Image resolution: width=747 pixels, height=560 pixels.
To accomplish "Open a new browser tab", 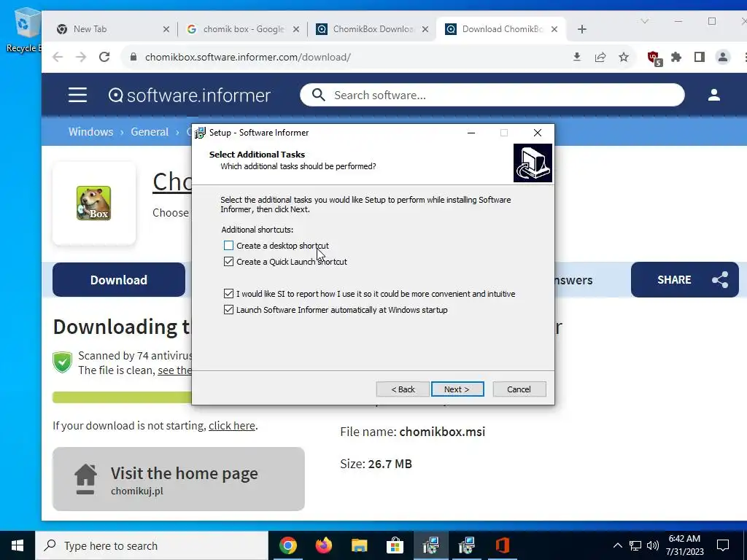I will point(581,29).
